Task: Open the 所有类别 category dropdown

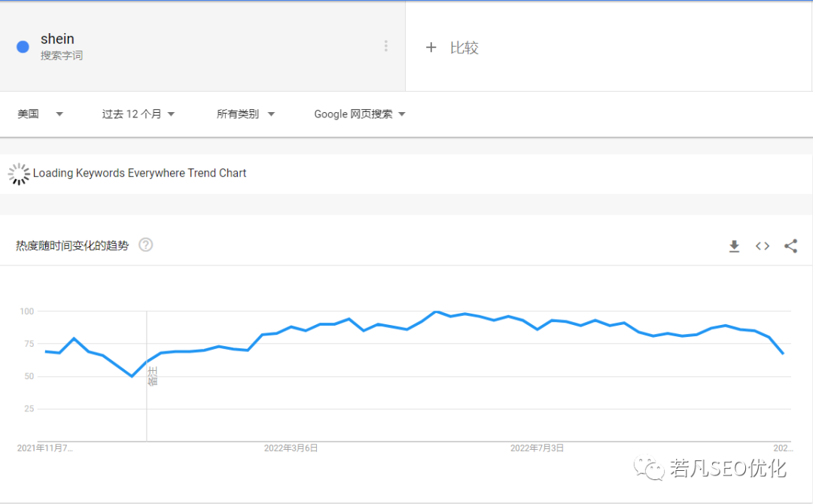Action: [245, 114]
